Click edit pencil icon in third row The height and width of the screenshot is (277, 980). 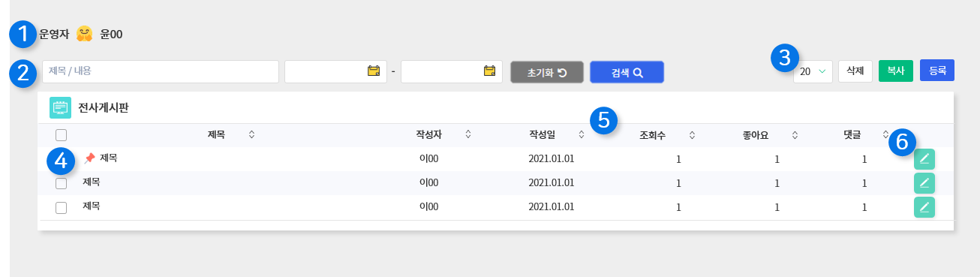pyautogui.click(x=924, y=207)
